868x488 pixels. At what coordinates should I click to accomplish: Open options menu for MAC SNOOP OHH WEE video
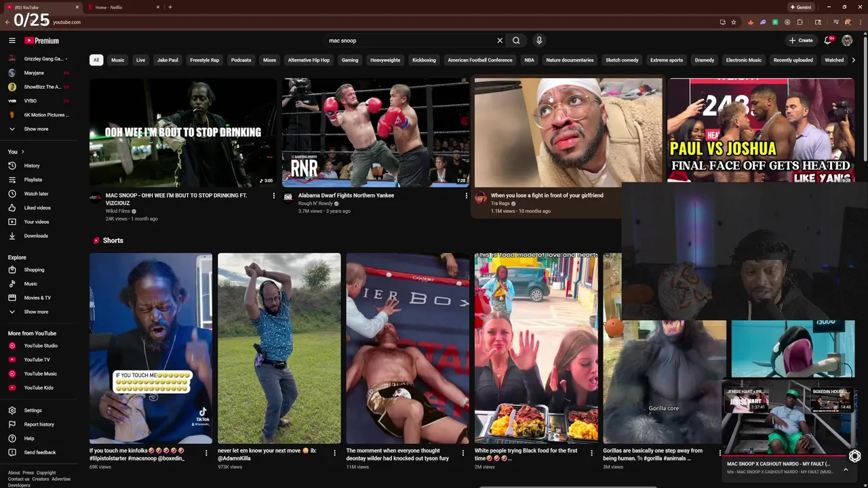[x=274, y=195]
